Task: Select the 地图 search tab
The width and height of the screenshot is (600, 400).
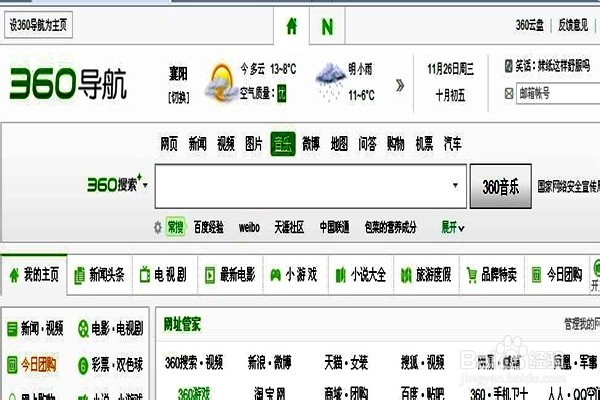Action: point(339,144)
